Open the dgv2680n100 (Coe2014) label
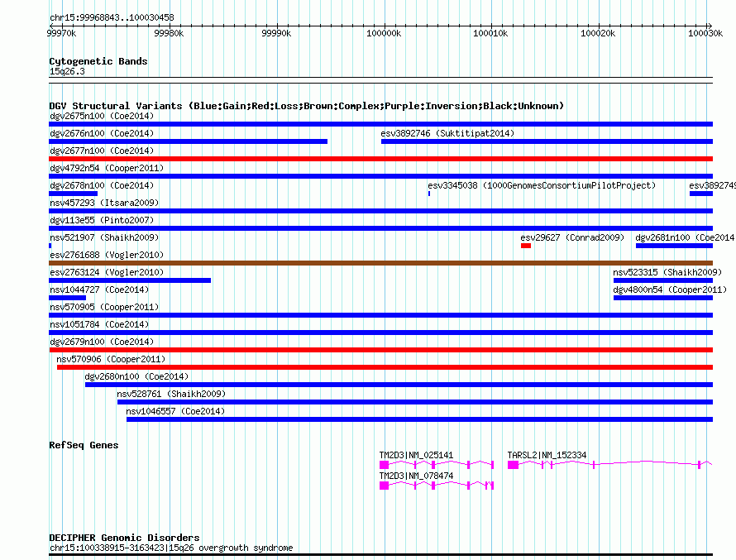This screenshot has width=736, height=560. 136,376
